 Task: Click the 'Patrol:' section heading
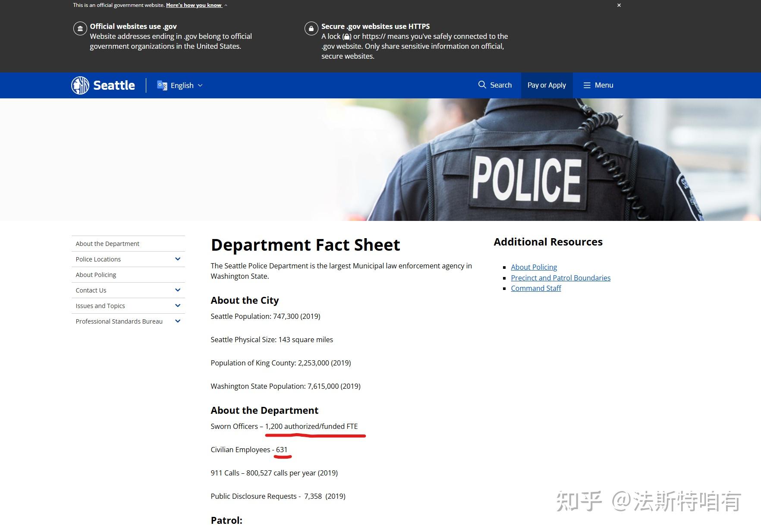[x=226, y=520]
